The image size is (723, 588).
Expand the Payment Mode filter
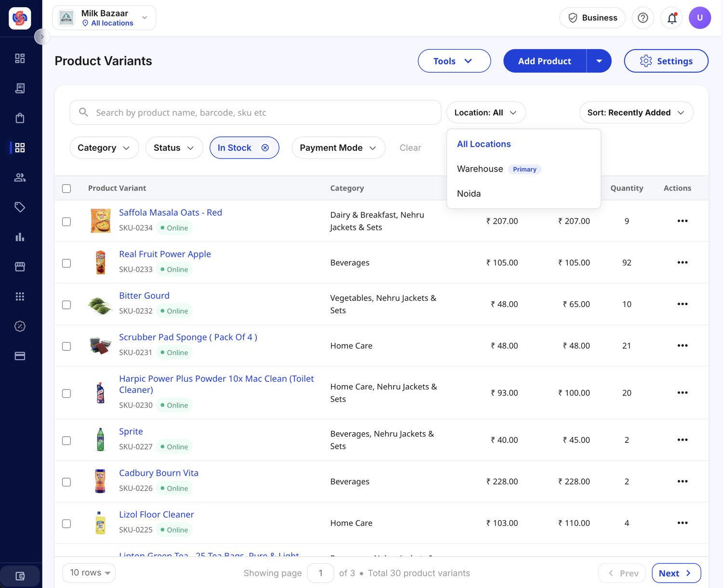338,147
